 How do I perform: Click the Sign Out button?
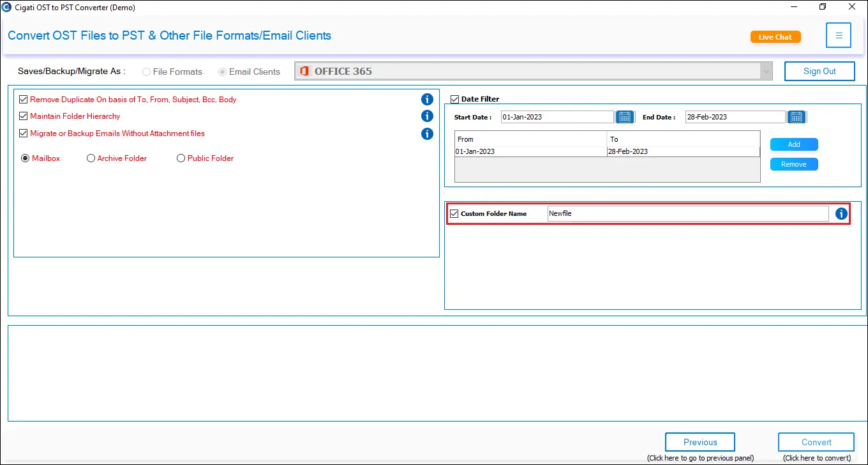pos(819,71)
